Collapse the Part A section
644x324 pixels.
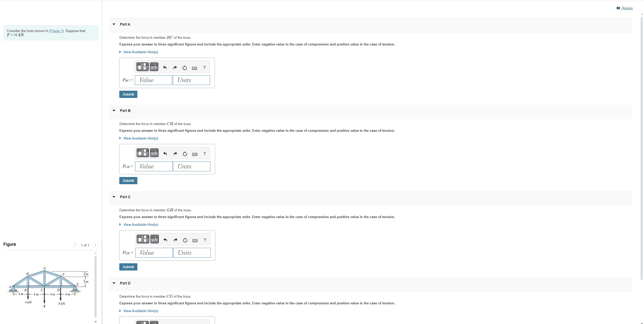tap(114, 24)
